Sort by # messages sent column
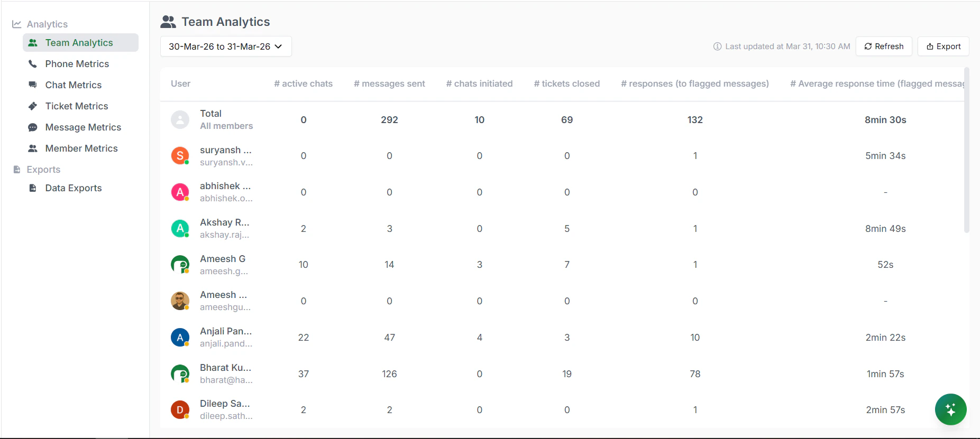Screen dimensions: 980x439 click(x=389, y=83)
